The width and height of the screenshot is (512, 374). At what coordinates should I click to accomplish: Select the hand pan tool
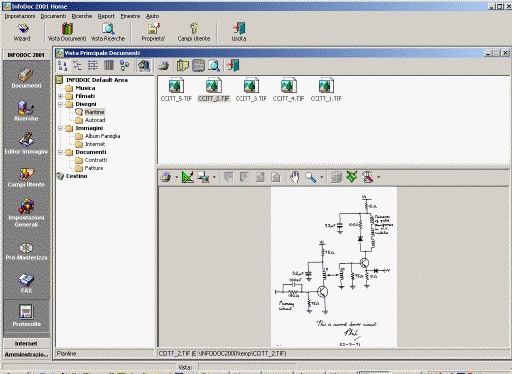(294, 177)
